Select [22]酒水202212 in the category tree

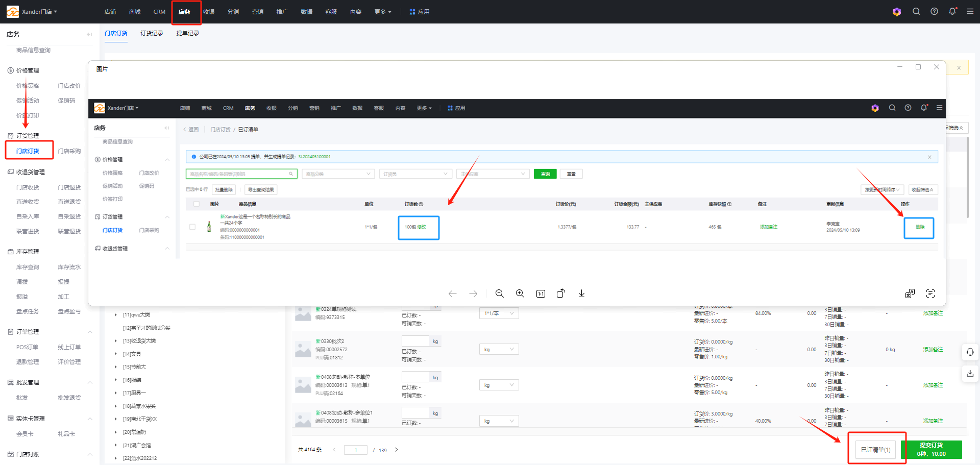[140, 458]
